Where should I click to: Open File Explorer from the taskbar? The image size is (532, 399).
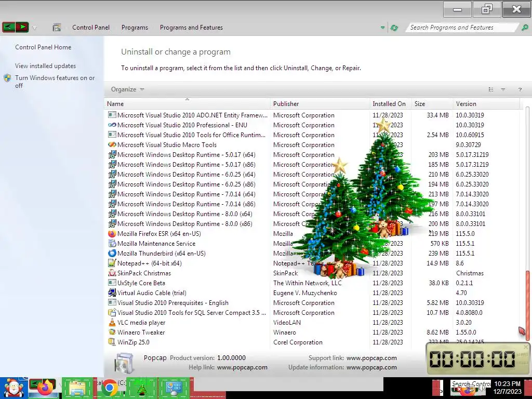[77, 388]
